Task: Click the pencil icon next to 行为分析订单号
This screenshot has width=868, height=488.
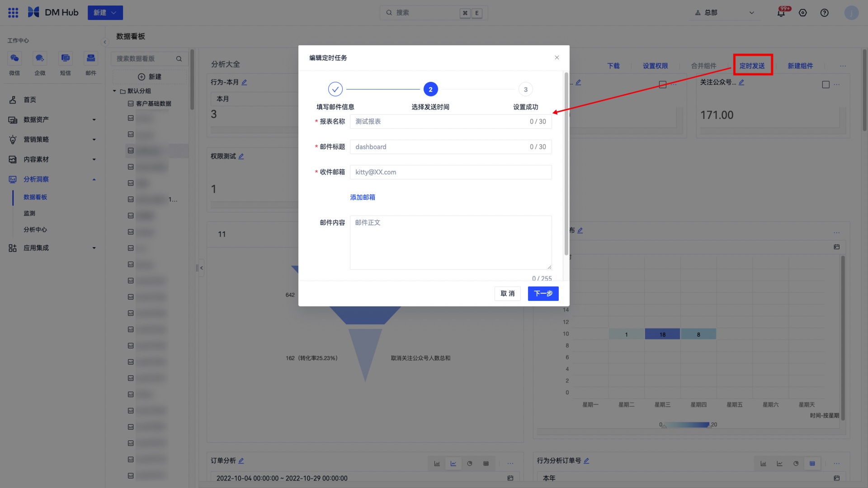Action: 586,461
